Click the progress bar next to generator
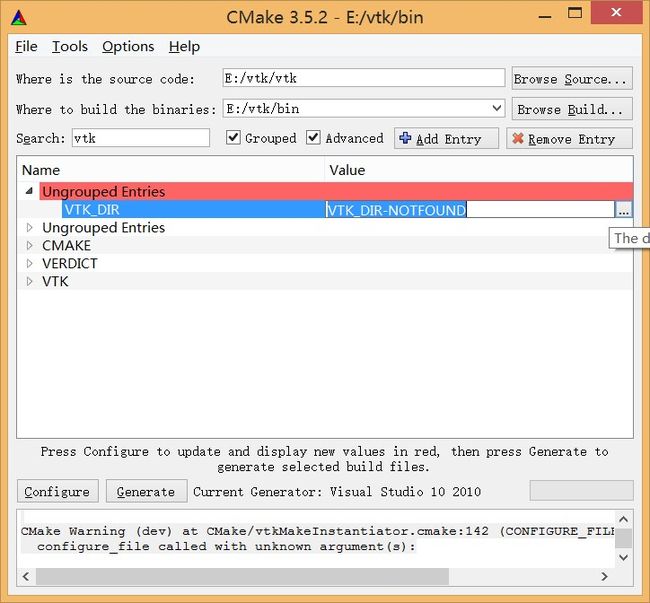Screen dimensions: 650x603 coord(581,491)
